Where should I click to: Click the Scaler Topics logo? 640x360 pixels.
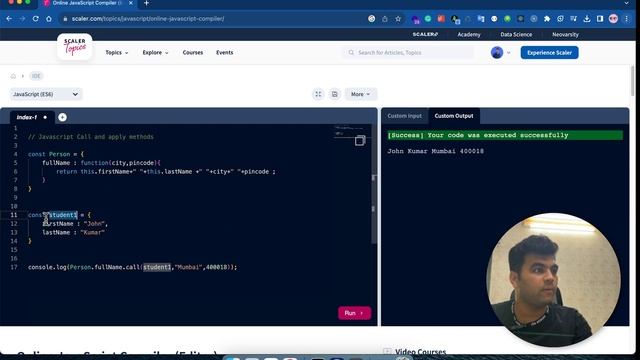point(75,47)
